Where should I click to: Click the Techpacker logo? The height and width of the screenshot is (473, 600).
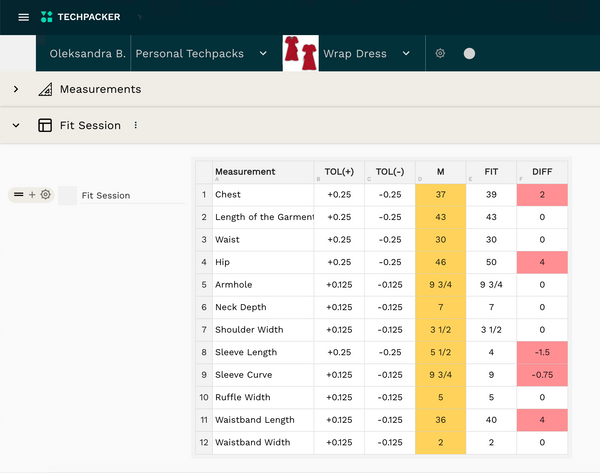(82, 17)
